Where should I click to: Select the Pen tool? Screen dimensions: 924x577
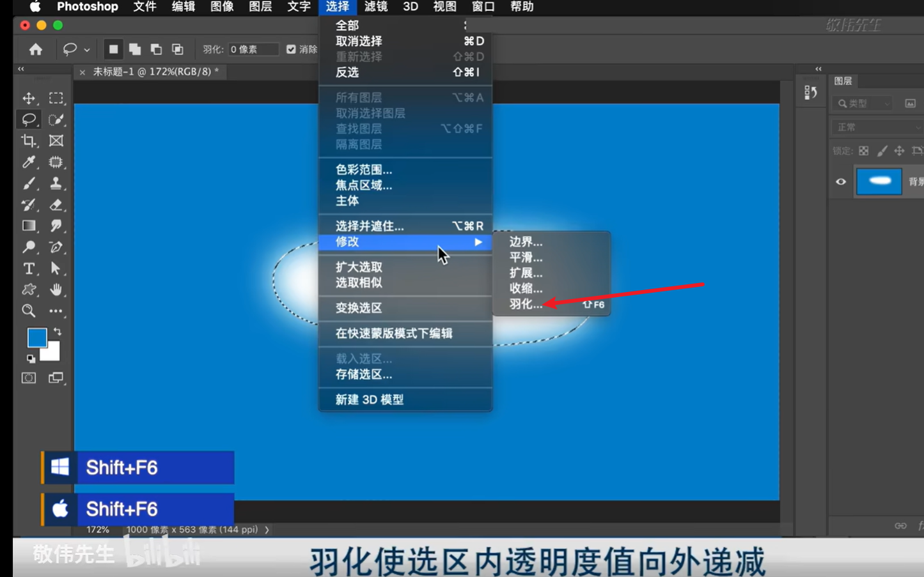click(56, 247)
